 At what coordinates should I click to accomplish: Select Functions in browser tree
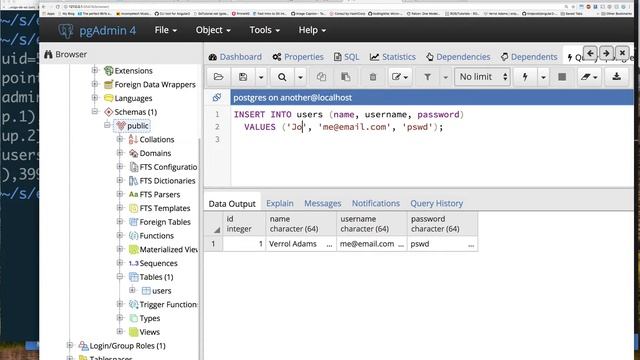156,236
